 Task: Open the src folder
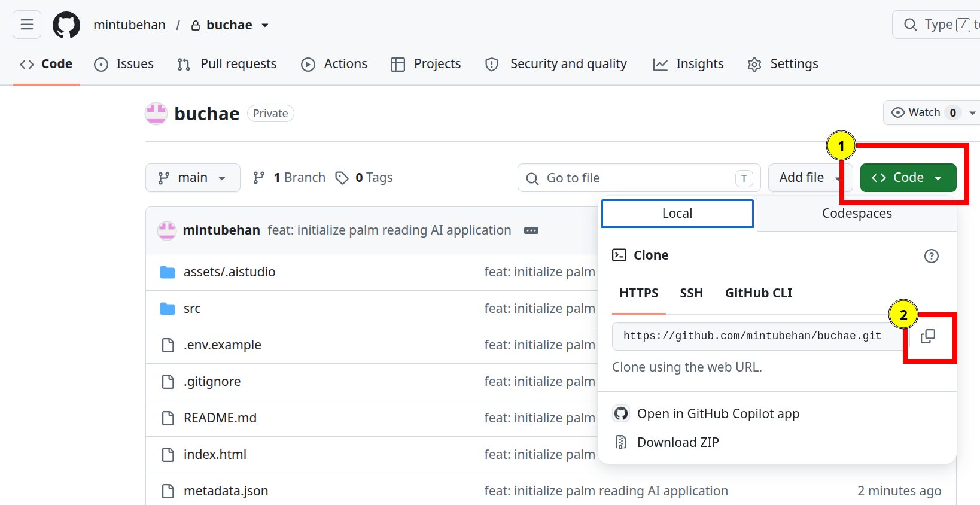coord(192,309)
